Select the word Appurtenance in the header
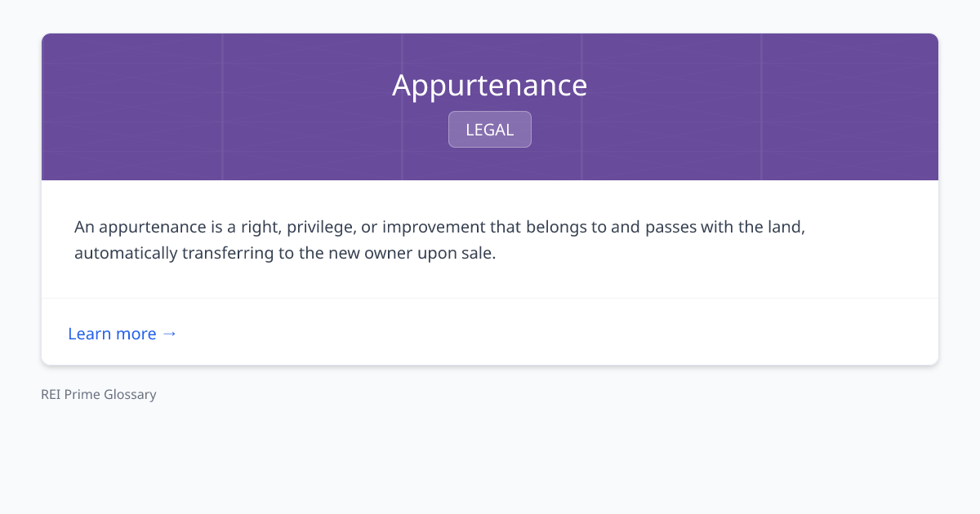 [490, 85]
